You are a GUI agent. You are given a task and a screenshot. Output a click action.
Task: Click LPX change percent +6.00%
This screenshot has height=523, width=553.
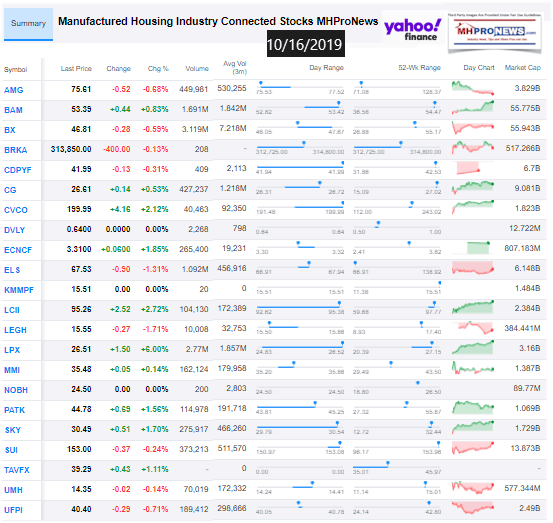[155, 349]
